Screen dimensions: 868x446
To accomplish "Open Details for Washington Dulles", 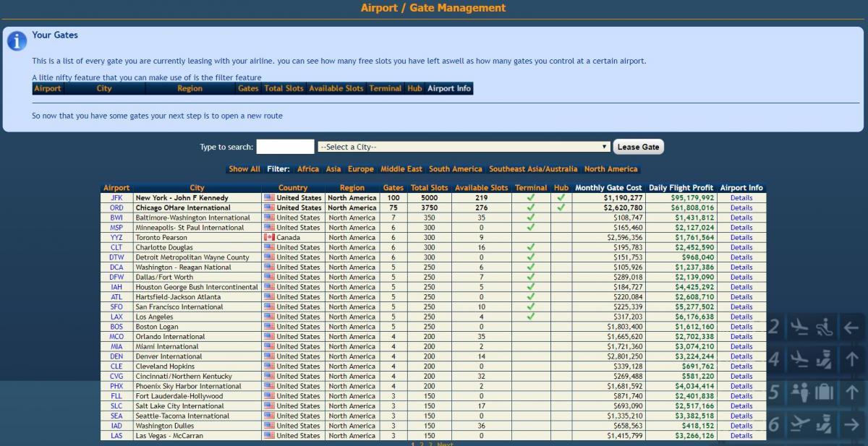I will tap(741, 426).
